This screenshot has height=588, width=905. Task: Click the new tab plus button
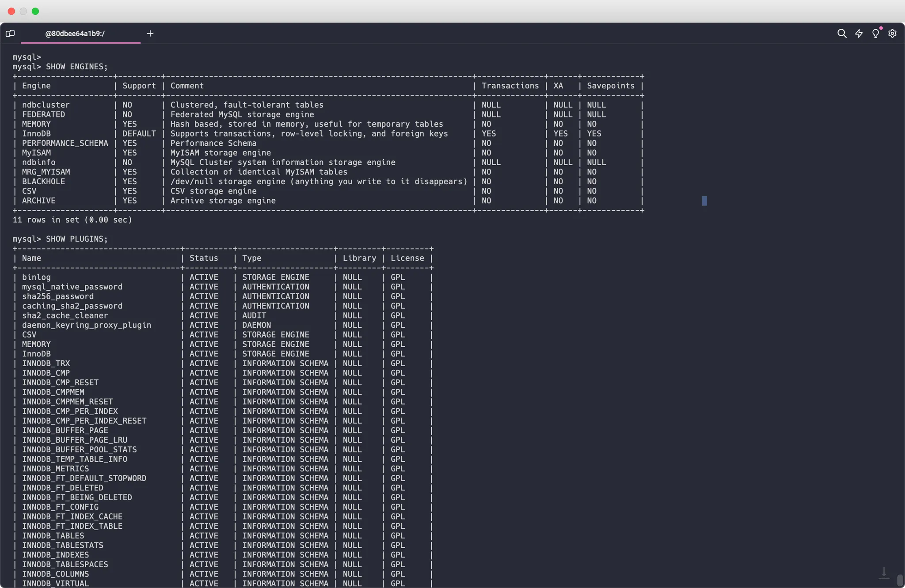[150, 34]
